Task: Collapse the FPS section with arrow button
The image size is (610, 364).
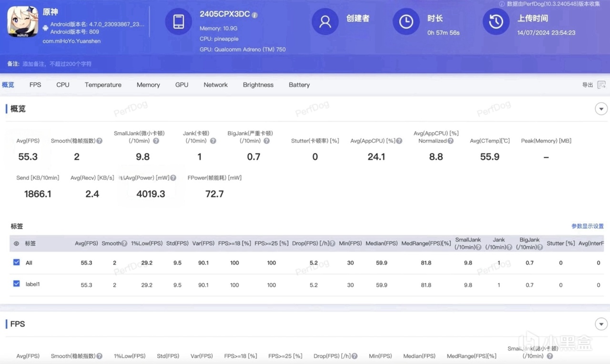Action: 601,324
